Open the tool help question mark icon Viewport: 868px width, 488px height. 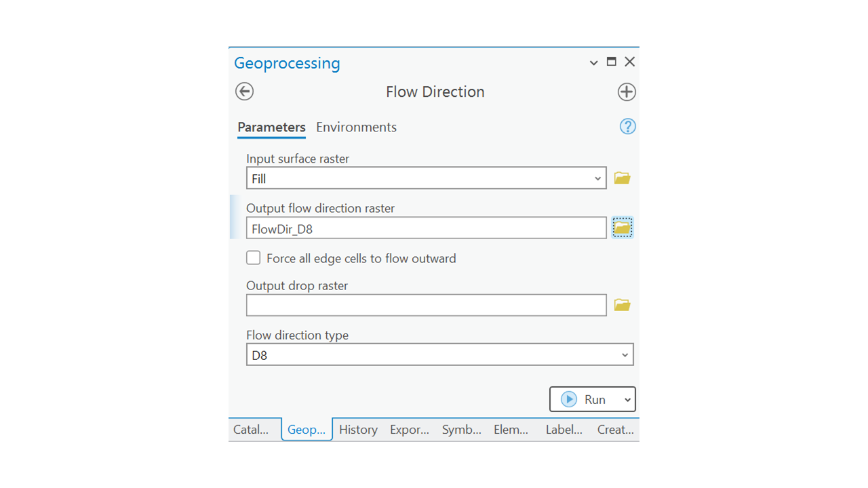pyautogui.click(x=627, y=127)
